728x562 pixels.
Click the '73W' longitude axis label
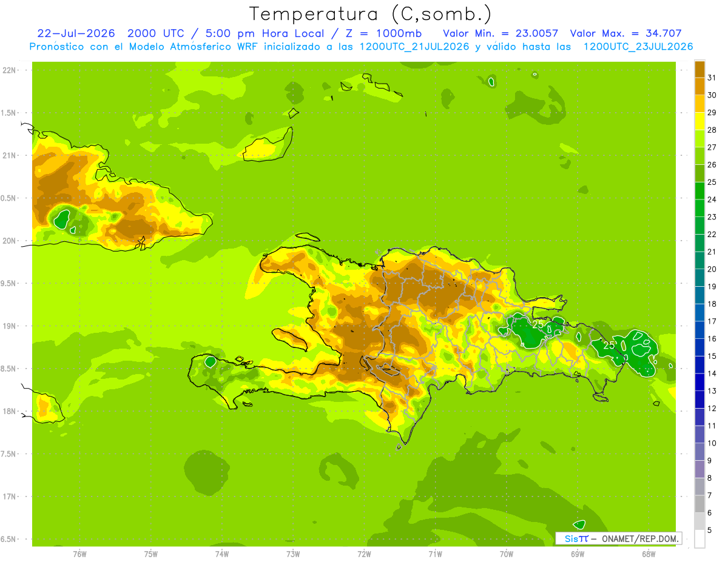293,554
